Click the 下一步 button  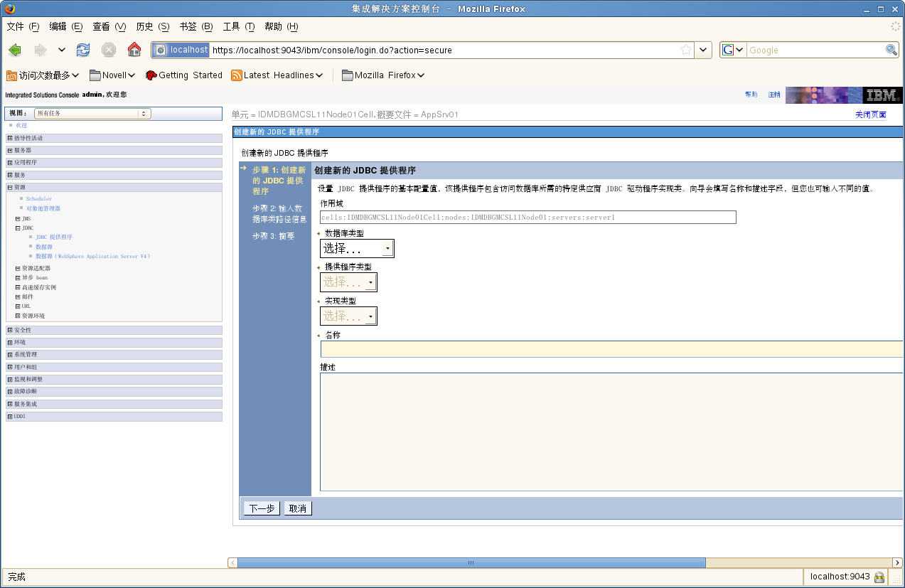coord(262,508)
